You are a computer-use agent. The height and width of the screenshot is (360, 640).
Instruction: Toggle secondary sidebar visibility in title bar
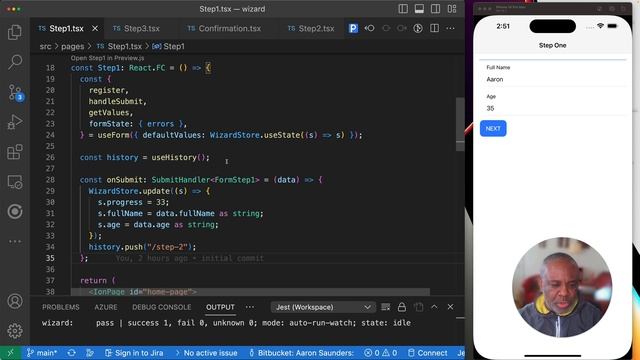point(436,9)
